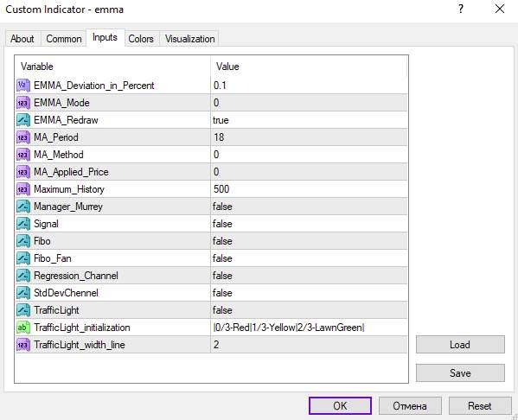Load saved input settings
Screen dimensions: 518x420
(460, 345)
